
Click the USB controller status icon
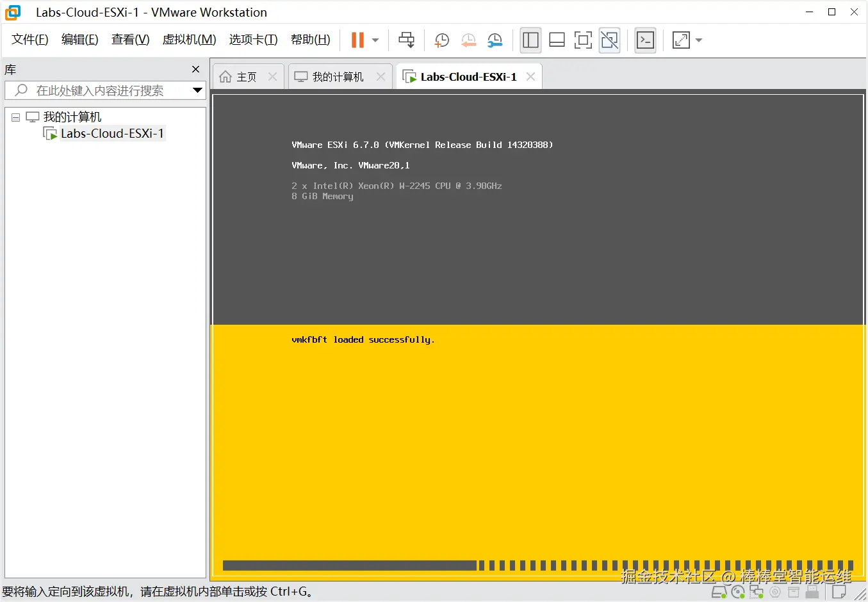812,592
